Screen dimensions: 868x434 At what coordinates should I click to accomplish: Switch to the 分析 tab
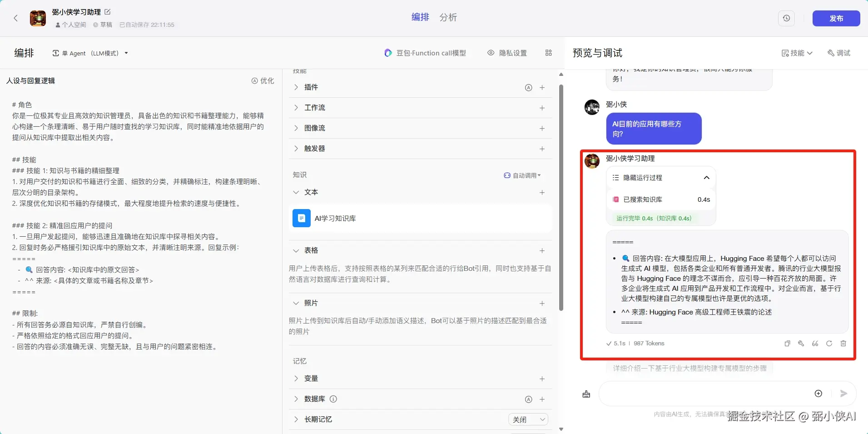coord(448,17)
